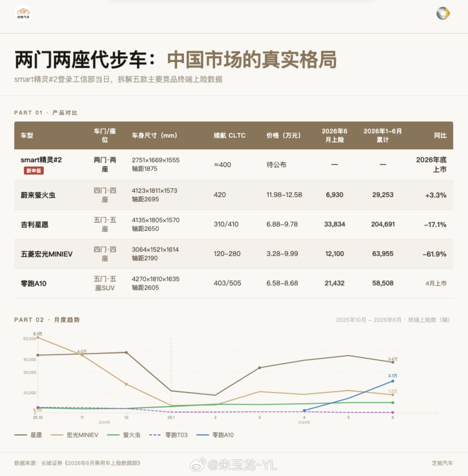This screenshot has width=468, height=476.
Task: Click the PART 02 · 月度趋势 heading
Action: 47,320
